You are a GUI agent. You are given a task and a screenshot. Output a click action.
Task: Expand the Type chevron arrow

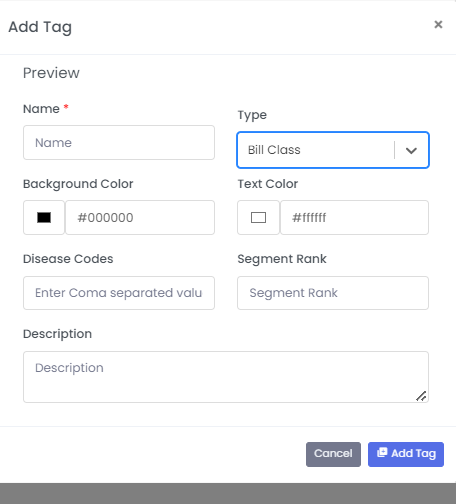(x=411, y=150)
